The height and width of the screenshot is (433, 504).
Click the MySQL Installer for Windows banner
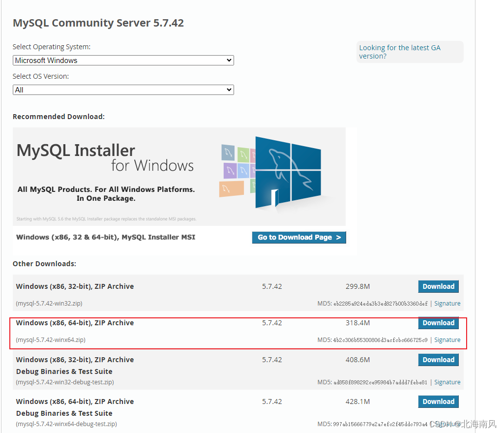[179, 177]
